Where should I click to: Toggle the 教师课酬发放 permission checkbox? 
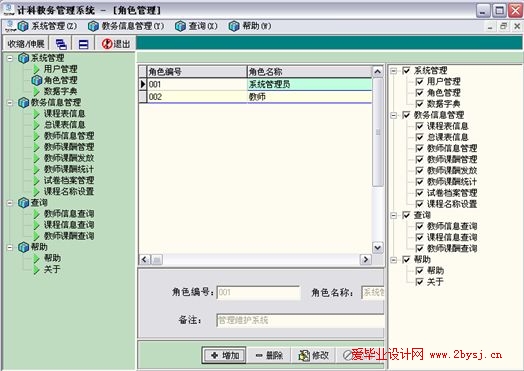pos(419,170)
